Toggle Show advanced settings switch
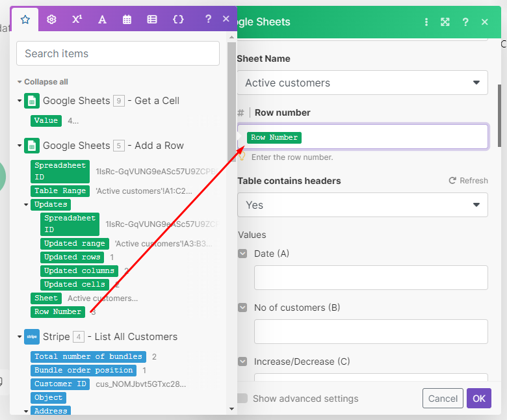This screenshot has height=420, width=507. [242, 399]
